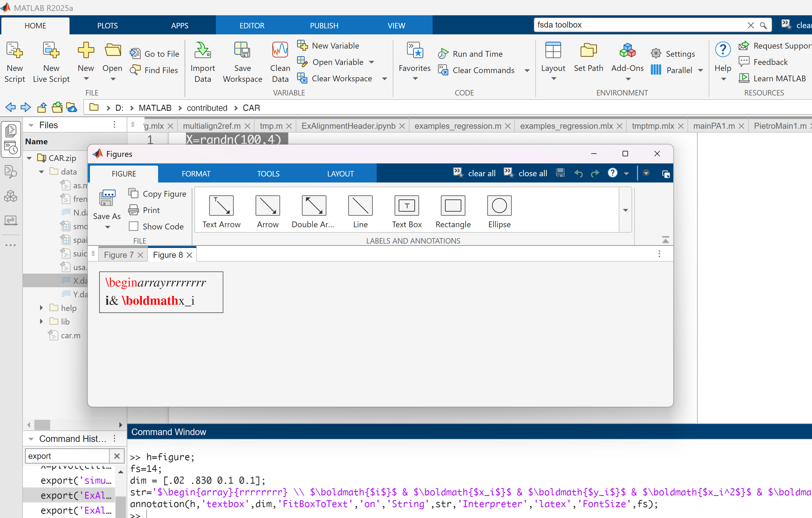Select the Text Arrow annotation tool

click(221, 205)
